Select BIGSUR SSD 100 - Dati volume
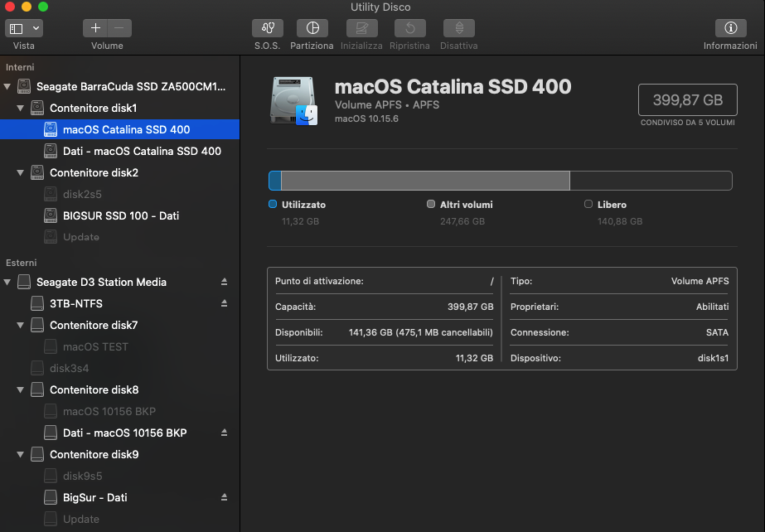 click(x=121, y=215)
